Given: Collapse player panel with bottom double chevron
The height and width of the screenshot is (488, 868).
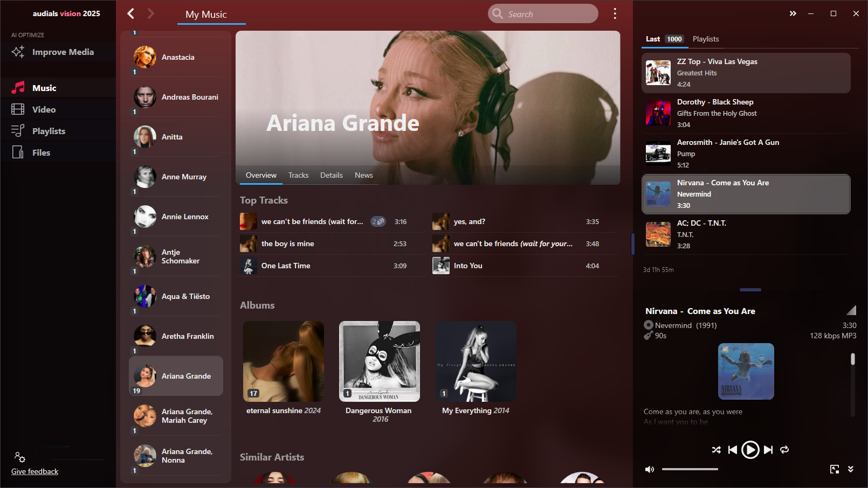Looking at the screenshot, I should [x=851, y=469].
